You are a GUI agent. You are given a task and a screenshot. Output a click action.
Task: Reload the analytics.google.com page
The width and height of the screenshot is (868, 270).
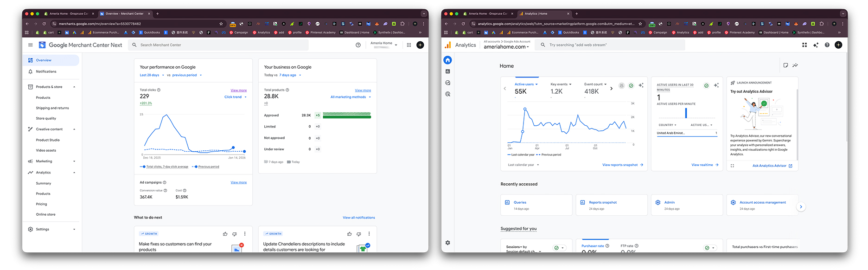(x=463, y=24)
